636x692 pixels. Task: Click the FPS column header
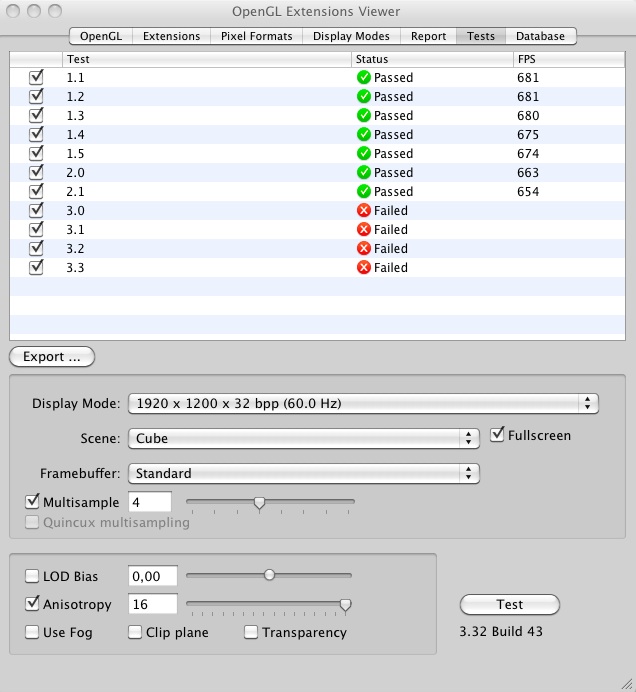point(569,59)
